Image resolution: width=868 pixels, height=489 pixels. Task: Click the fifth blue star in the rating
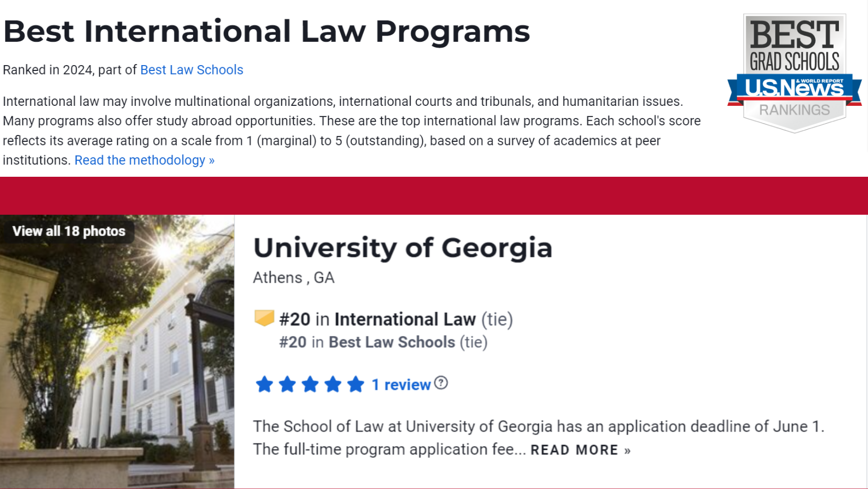356,384
